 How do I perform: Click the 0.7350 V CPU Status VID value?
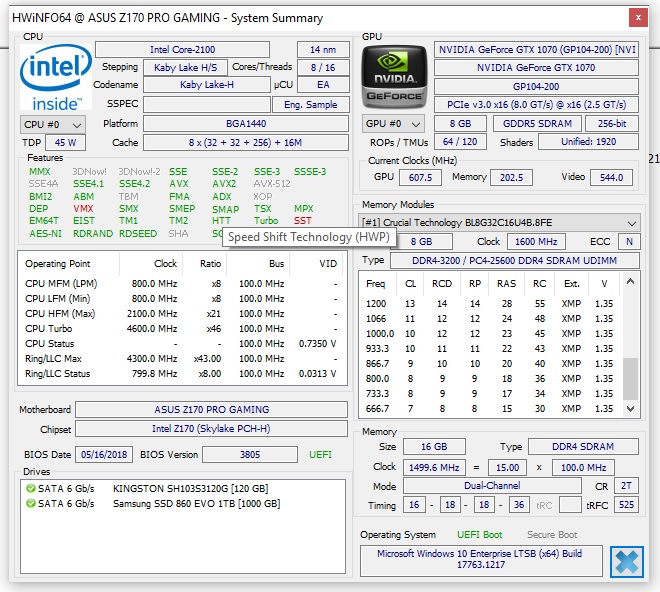(317, 344)
